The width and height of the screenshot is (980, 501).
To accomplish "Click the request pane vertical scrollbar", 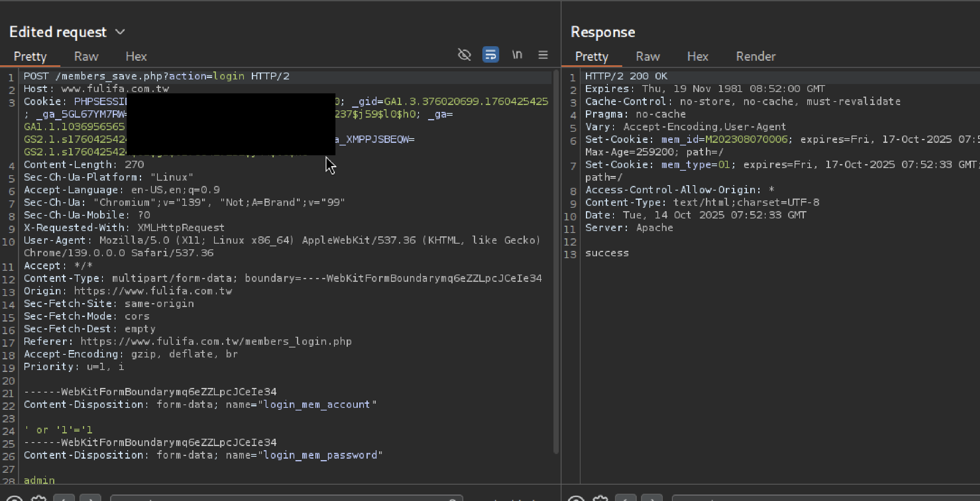I will [x=556, y=262].
